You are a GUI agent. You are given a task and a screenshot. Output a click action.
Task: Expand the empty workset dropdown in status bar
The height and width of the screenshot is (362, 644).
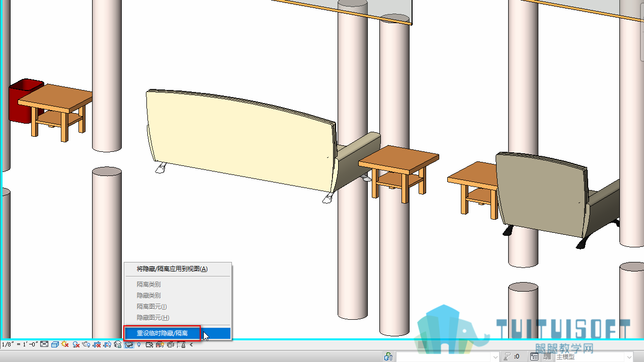point(448,356)
